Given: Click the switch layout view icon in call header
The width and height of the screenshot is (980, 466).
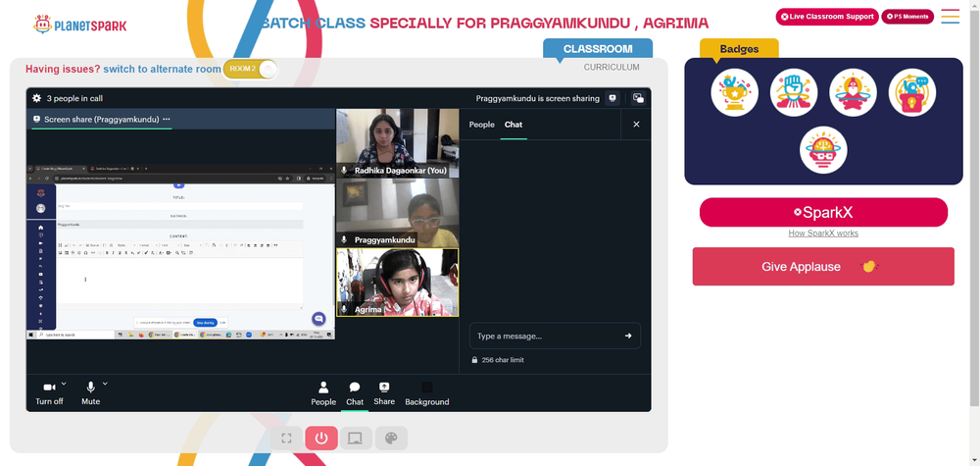Looking at the screenshot, I should (638, 98).
